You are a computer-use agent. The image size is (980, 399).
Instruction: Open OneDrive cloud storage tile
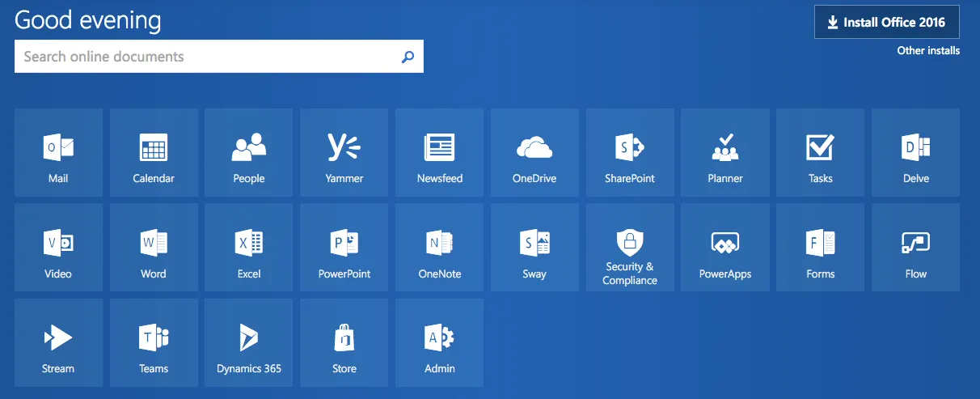tap(534, 152)
